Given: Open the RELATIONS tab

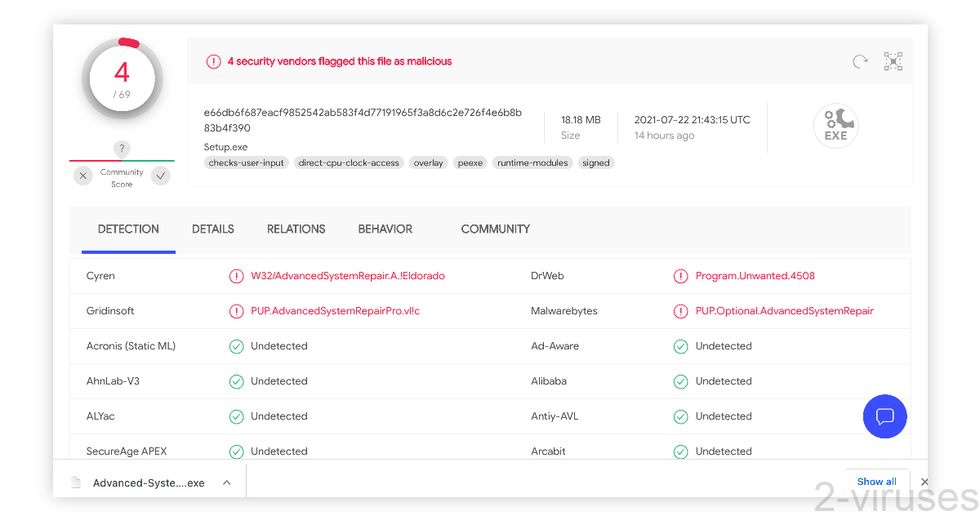Looking at the screenshot, I should pyautogui.click(x=296, y=229).
